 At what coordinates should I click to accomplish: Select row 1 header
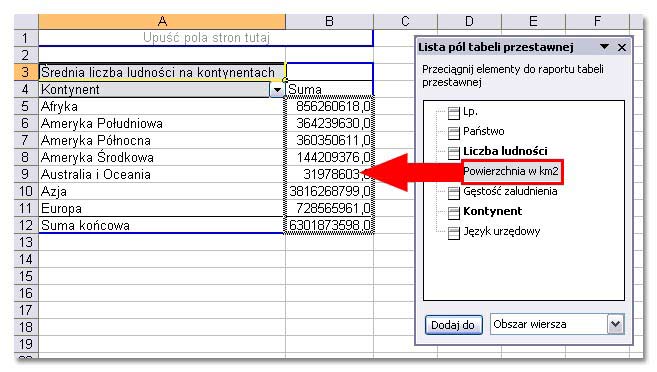(26, 38)
